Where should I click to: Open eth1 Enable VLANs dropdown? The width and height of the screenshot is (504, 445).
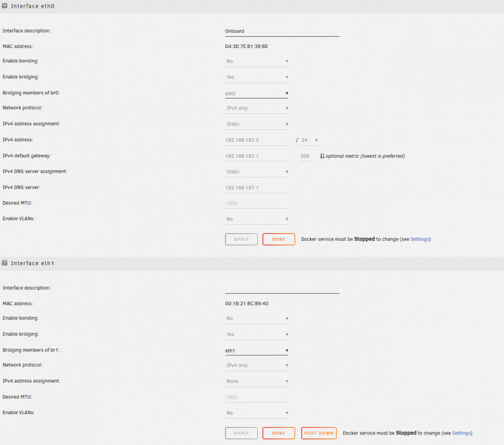(x=257, y=413)
